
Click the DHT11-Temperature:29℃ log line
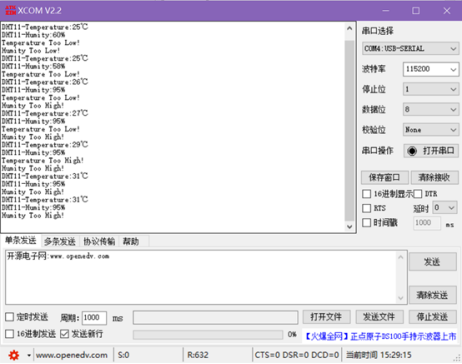(45, 145)
